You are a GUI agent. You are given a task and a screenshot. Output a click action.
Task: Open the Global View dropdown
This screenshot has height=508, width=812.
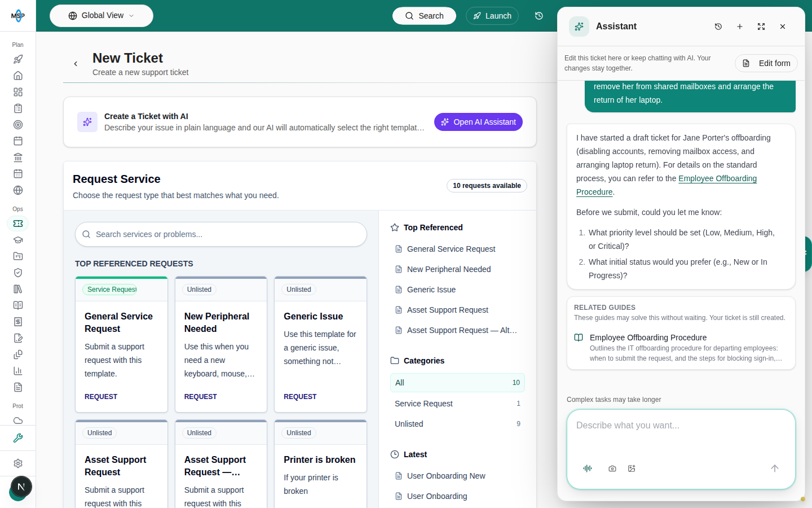click(x=101, y=16)
